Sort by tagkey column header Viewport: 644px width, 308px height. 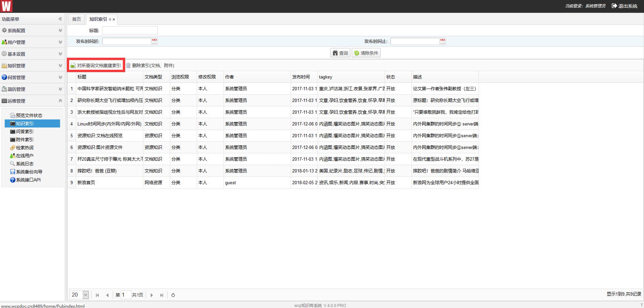click(351, 77)
